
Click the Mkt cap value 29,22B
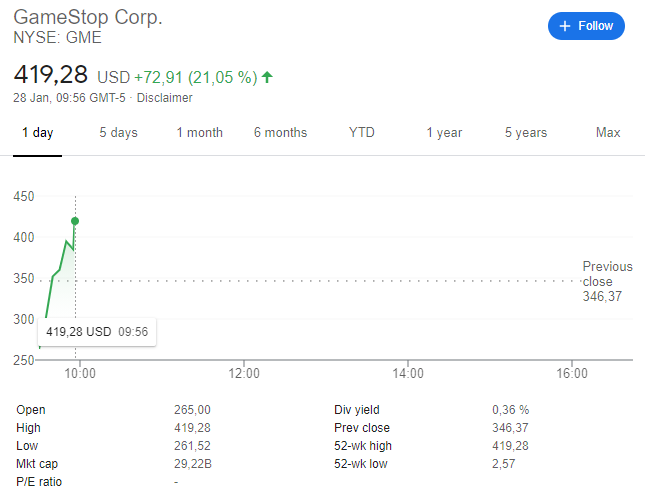click(x=193, y=464)
